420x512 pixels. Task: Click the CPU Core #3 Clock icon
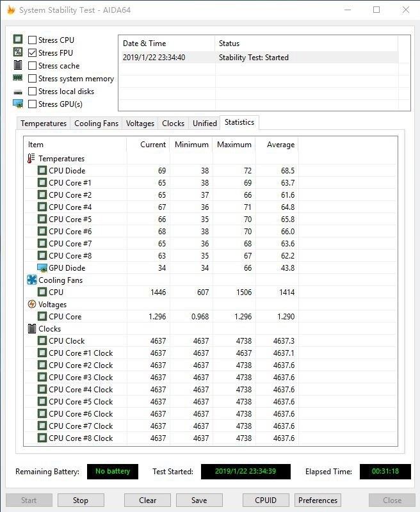tap(42, 377)
